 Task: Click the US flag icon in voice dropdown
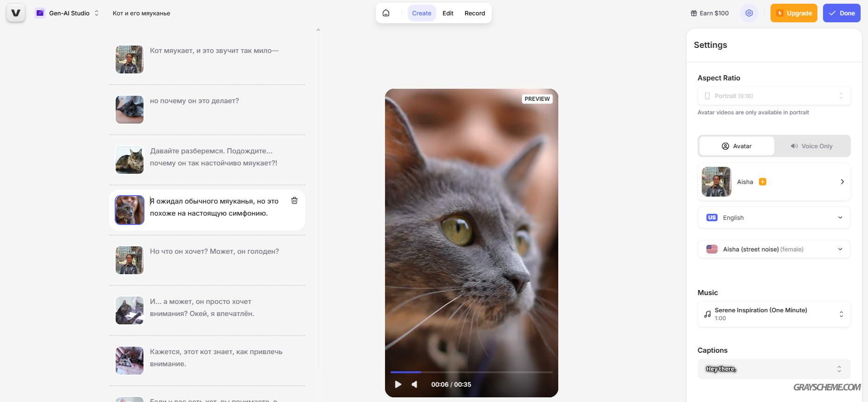(711, 249)
